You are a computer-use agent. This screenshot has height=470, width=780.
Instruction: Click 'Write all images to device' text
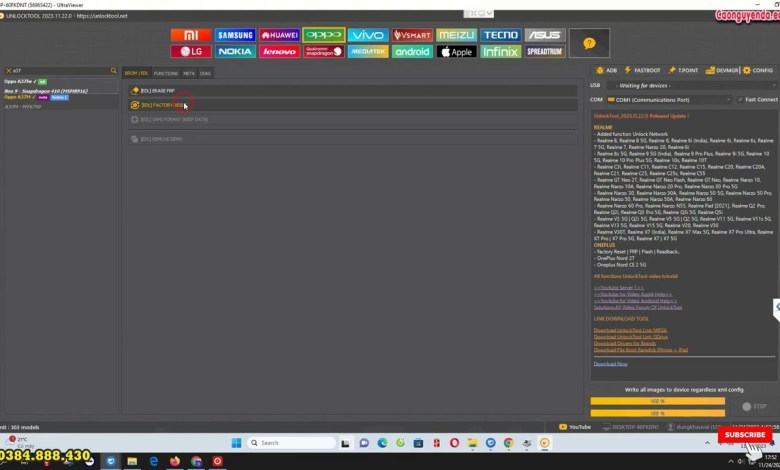pos(684,389)
